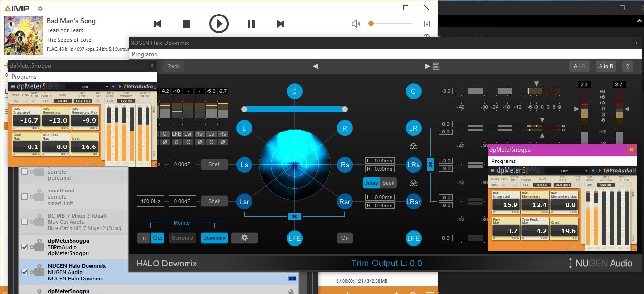The width and height of the screenshot is (644, 294).
Task: Open Programs menu in left dpMeter5nogpu window
Action: click(x=24, y=77)
